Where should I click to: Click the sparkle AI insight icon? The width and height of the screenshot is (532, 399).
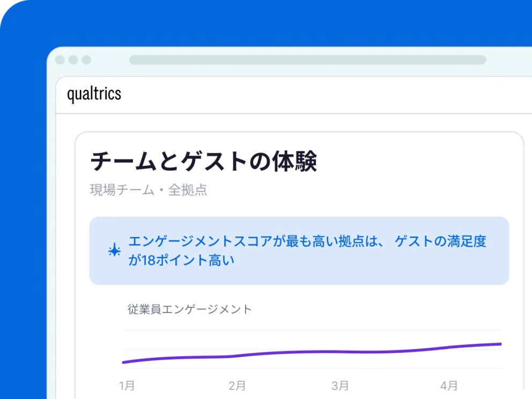114,250
